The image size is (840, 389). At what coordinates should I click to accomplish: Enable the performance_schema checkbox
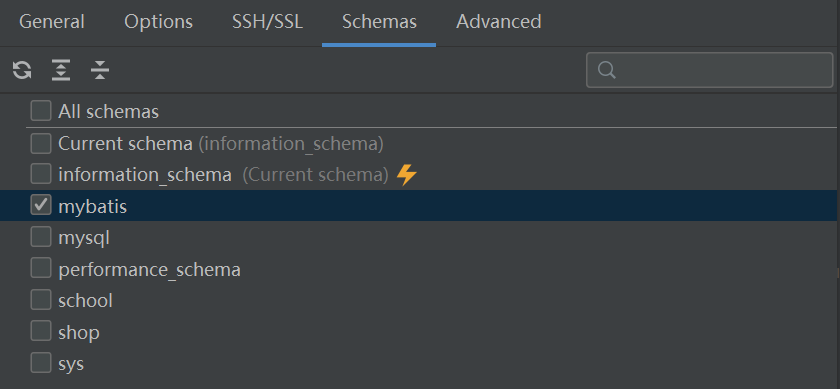coord(41,268)
